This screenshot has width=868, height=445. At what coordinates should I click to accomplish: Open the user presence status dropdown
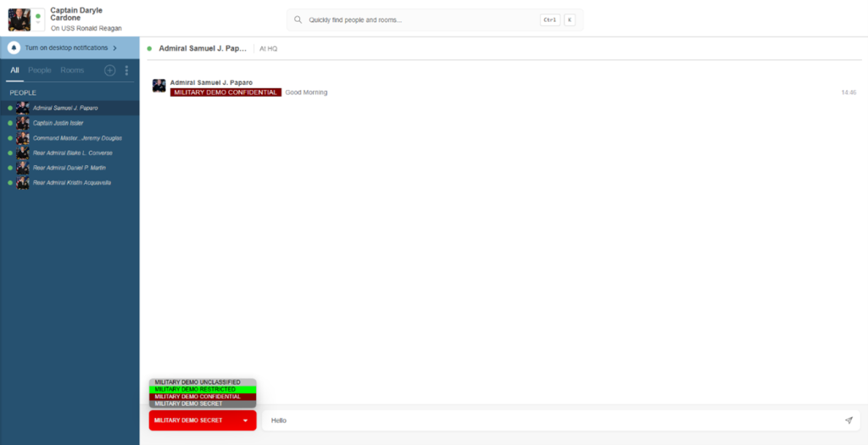pos(38,20)
